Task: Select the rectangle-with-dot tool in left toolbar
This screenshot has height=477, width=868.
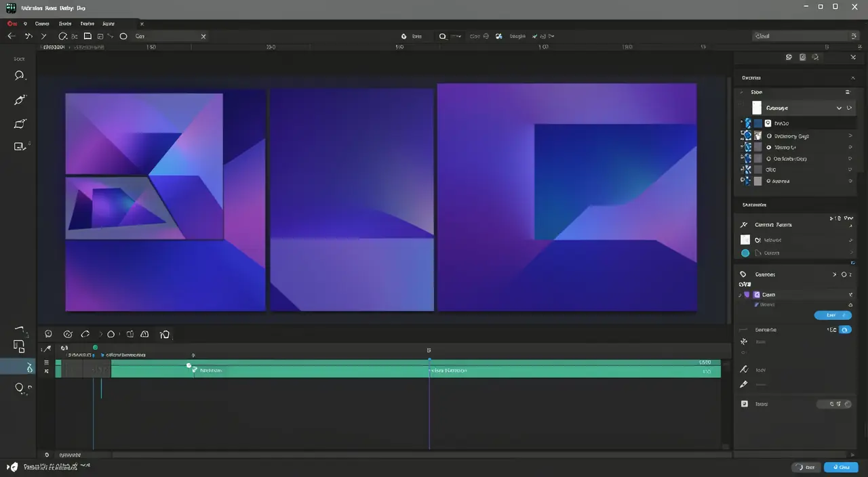Action: (20, 146)
